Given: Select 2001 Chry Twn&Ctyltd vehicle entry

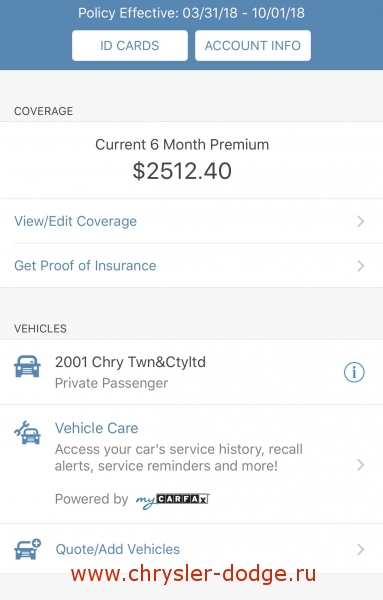Looking at the screenshot, I should [x=191, y=372].
